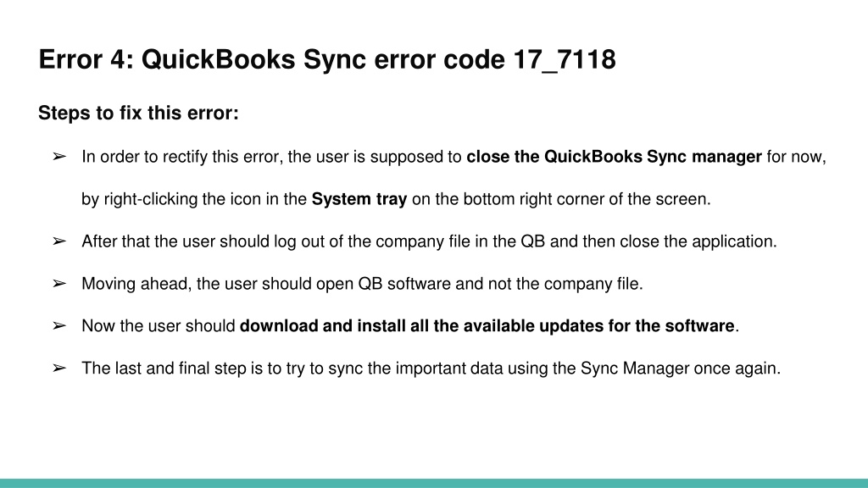
Task: Click the teal footer bar at bottom
Action: tap(434, 483)
